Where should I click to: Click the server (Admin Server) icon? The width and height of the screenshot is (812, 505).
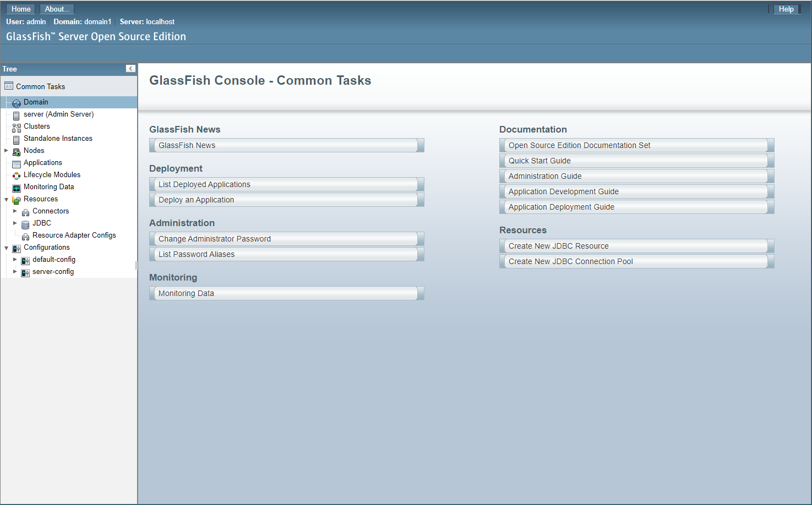coord(17,115)
